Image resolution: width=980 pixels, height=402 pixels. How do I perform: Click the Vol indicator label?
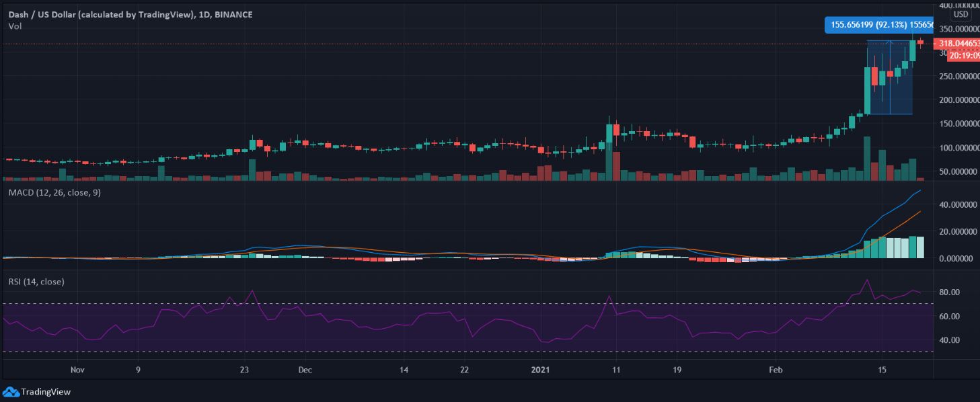14,26
